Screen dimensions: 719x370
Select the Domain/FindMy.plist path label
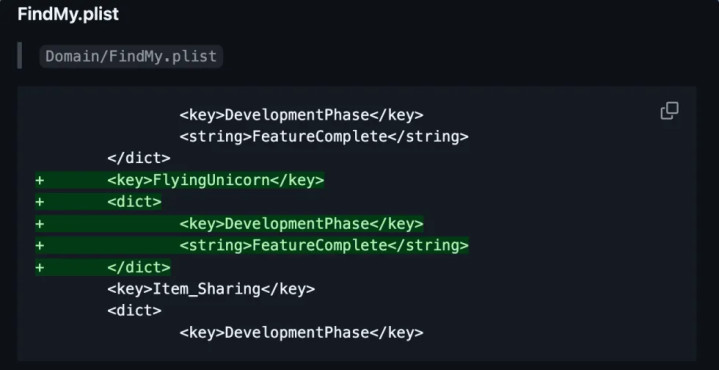pyautogui.click(x=131, y=56)
